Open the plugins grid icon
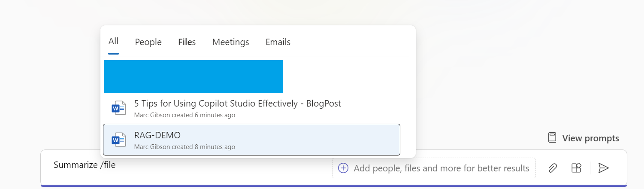The width and height of the screenshot is (644, 192). click(576, 168)
